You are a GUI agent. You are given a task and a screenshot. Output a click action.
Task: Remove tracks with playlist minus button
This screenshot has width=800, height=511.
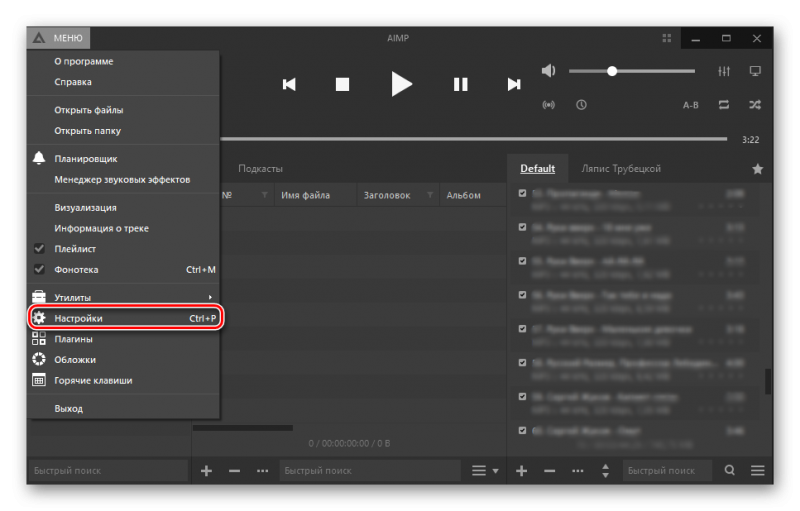click(x=549, y=471)
